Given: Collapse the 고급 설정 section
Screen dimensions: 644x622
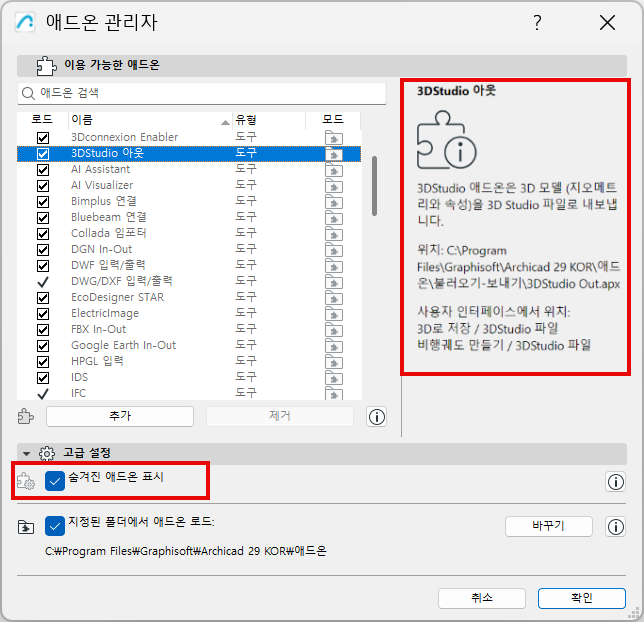Looking at the screenshot, I should pyautogui.click(x=27, y=454).
